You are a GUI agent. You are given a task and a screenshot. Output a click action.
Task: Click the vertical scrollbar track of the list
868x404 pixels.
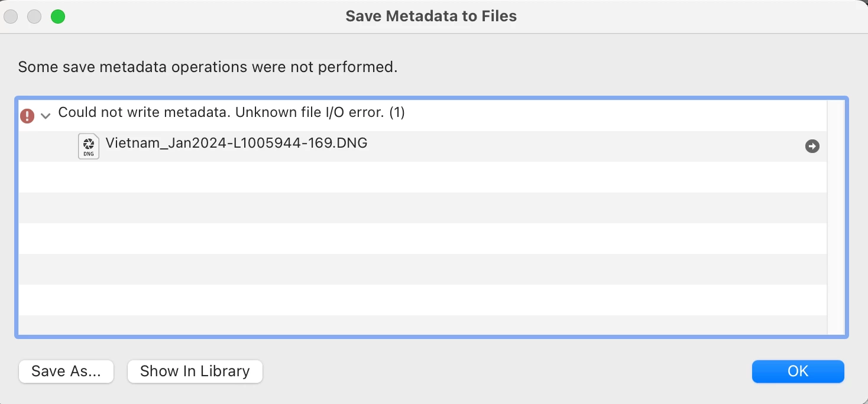pos(835,236)
